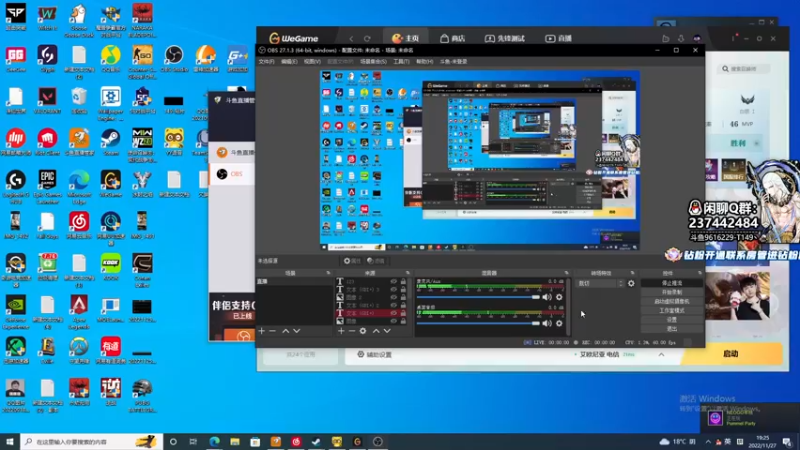Click Windows Start button

pyautogui.click(x=10, y=441)
